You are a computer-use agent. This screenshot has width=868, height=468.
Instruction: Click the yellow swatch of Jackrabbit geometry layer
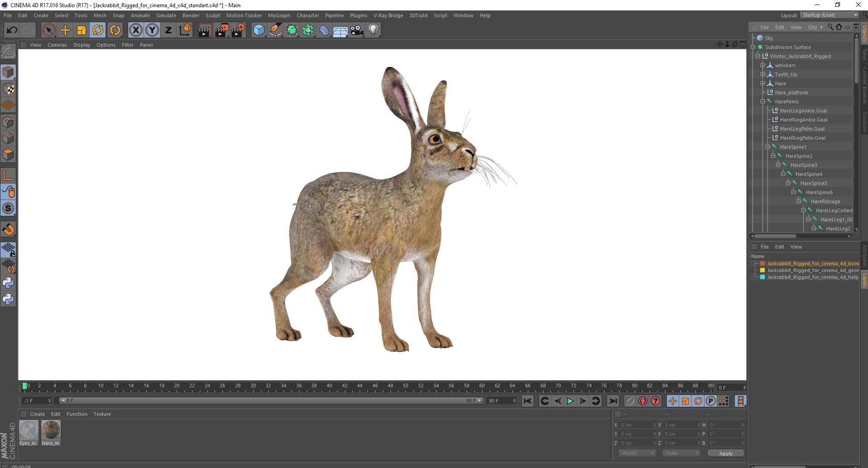tap(762, 270)
